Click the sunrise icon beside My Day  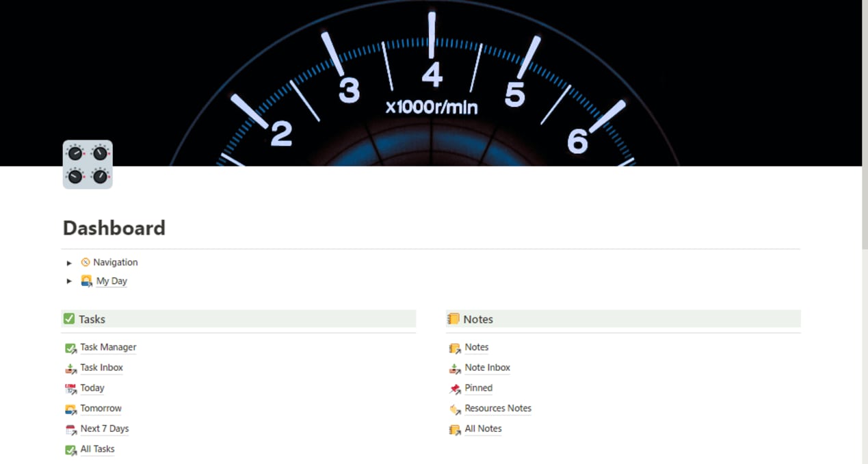[x=86, y=281]
